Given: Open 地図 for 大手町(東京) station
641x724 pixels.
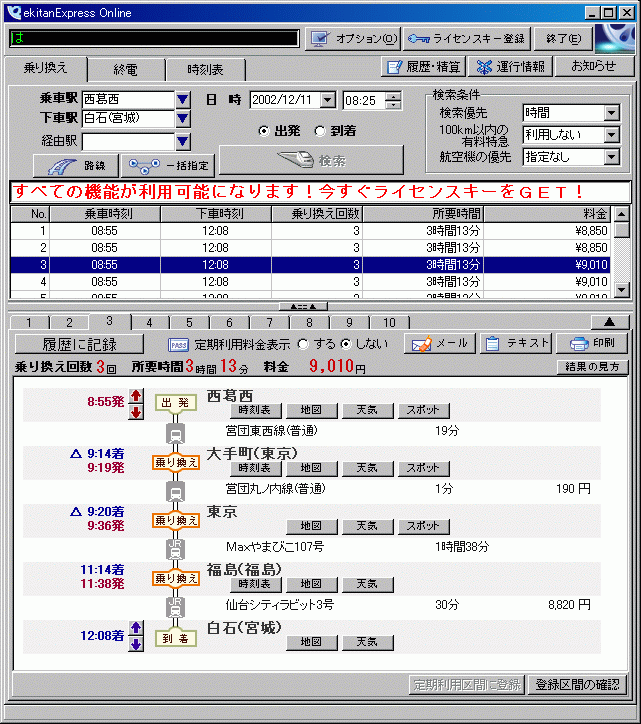Looking at the screenshot, I should (312, 468).
